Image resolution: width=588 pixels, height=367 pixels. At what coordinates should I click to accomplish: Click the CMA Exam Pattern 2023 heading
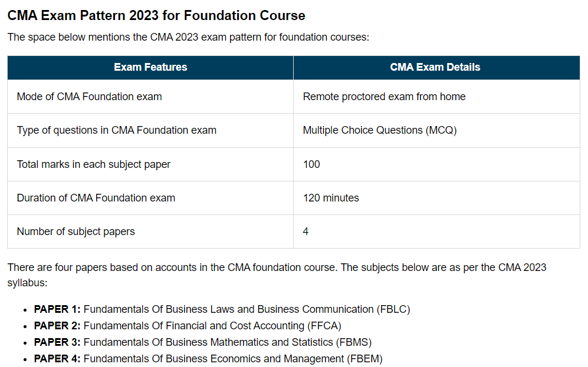point(156,15)
